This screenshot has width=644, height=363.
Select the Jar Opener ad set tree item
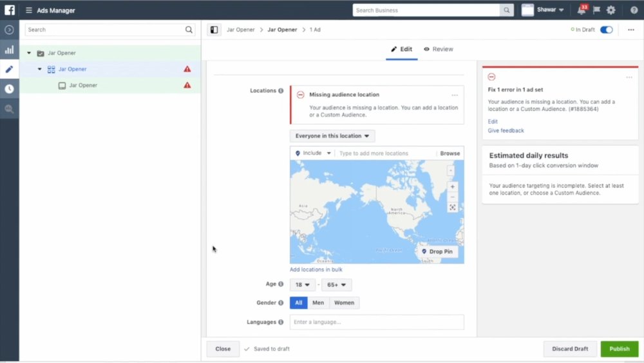110,69
